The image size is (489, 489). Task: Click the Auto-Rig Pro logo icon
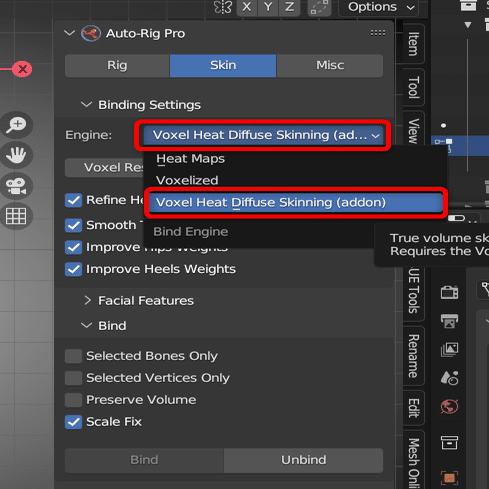tap(91, 34)
